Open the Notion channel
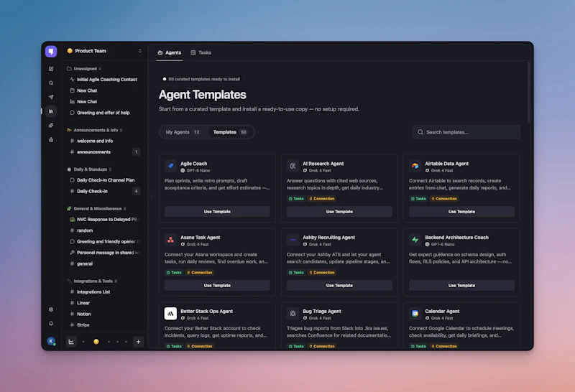 click(103, 314)
